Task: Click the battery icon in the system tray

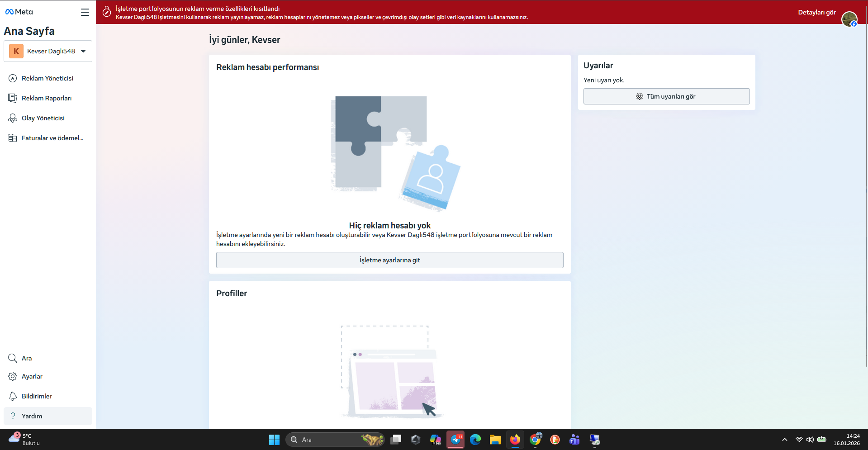Action: 822,440
